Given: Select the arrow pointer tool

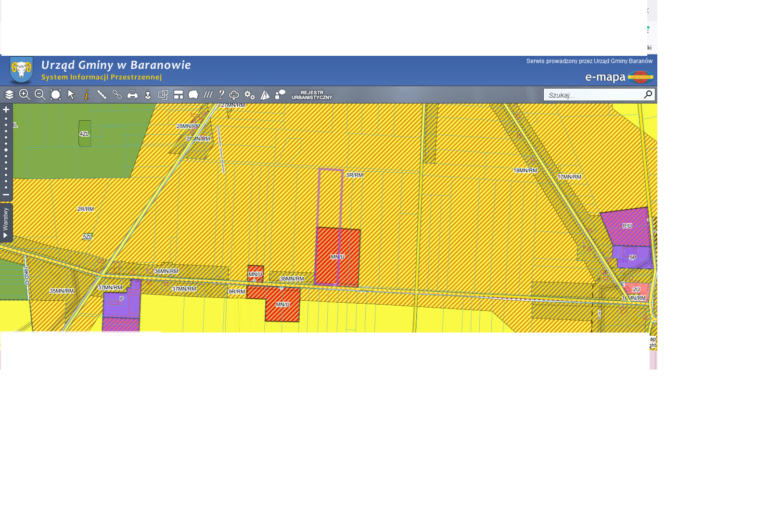Looking at the screenshot, I should click(x=71, y=95).
